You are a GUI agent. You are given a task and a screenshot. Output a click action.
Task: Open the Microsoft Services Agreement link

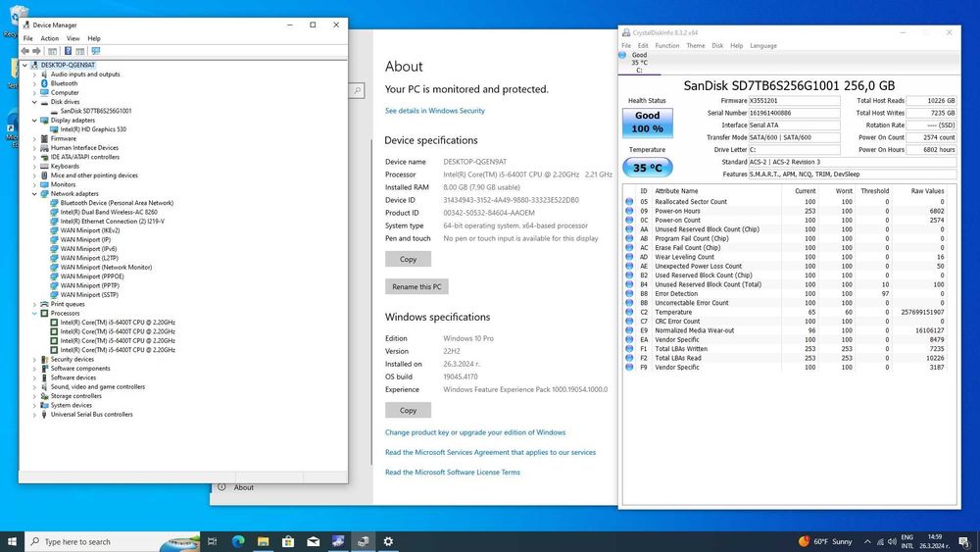[491, 453]
